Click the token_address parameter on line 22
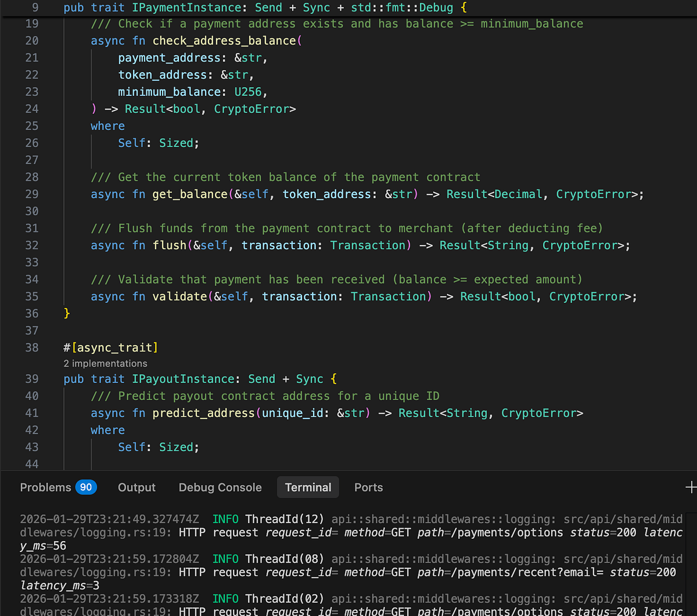Screen dimensions: 697x616 point(163,75)
